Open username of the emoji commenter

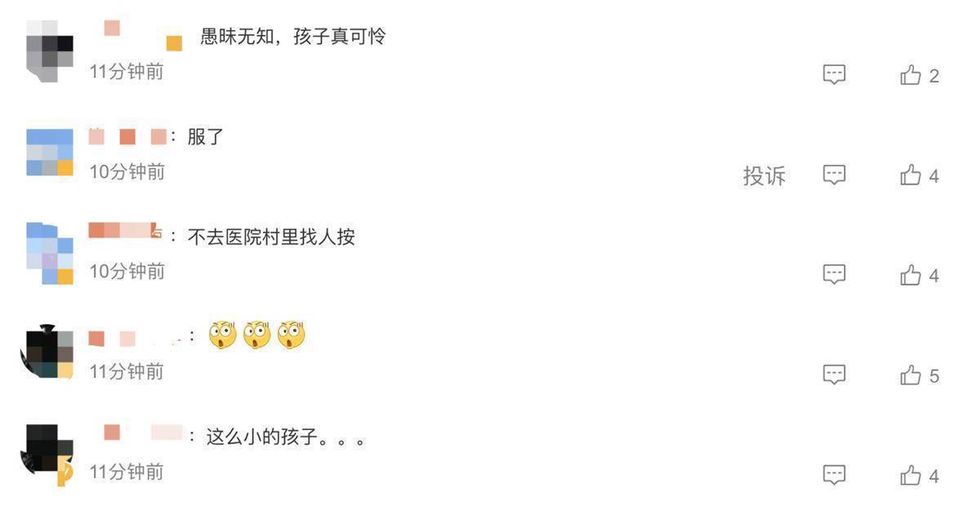click(x=136, y=337)
